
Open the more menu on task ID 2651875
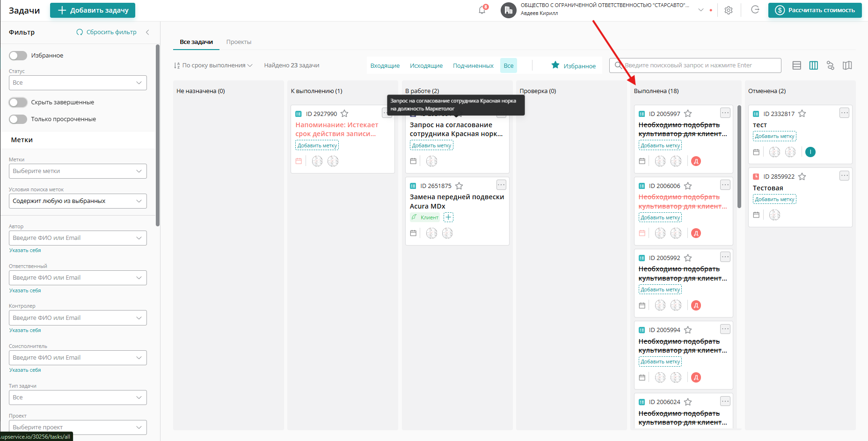click(x=501, y=185)
